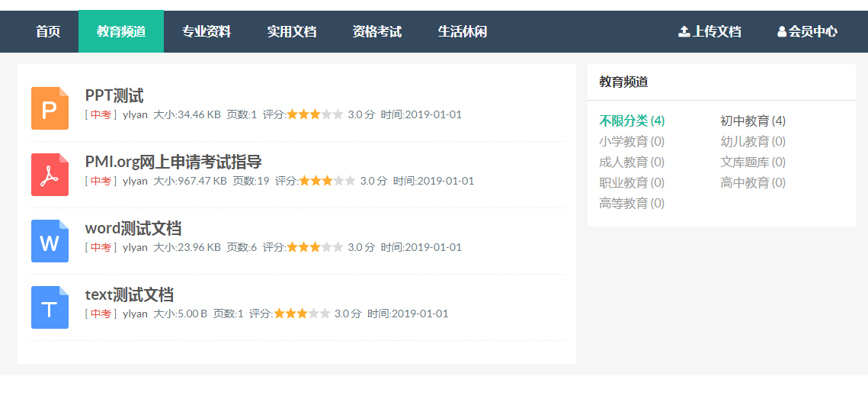The width and height of the screenshot is (868, 402).
Task: Open 会员中心 member center
Action: point(807,31)
